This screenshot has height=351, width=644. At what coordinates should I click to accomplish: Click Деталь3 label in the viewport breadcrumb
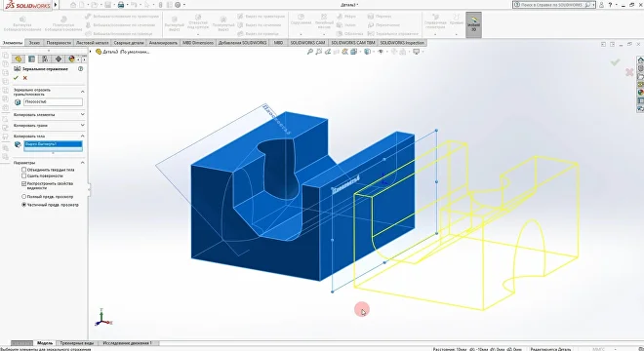[126, 52]
